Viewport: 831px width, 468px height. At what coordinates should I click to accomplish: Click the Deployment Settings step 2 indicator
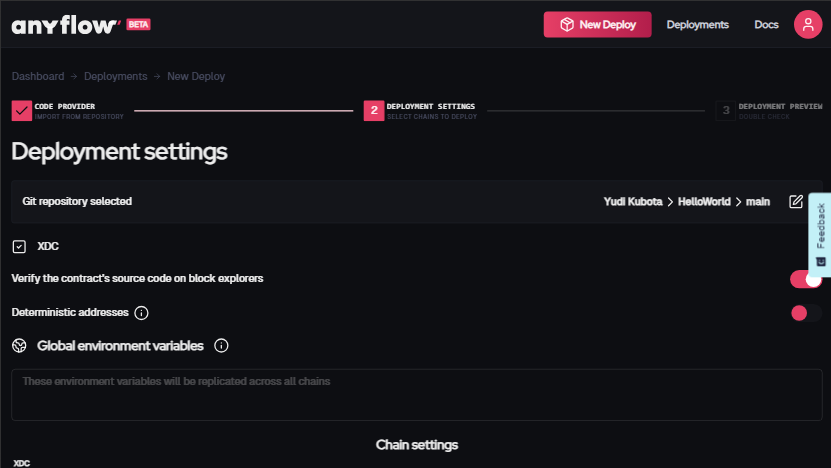[373, 110]
